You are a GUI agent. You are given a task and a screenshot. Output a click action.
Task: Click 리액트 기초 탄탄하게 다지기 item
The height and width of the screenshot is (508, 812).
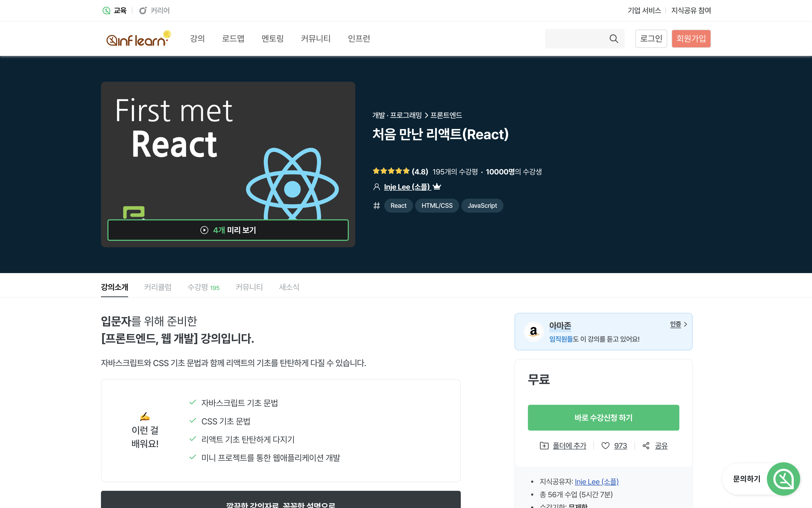pos(248,439)
